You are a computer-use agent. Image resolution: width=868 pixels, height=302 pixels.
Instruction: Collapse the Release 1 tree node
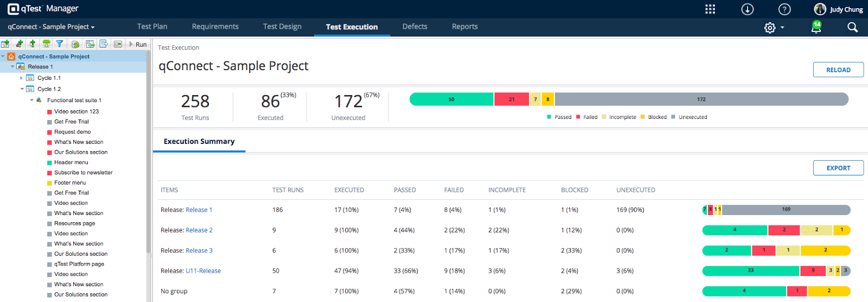[12, 67]
